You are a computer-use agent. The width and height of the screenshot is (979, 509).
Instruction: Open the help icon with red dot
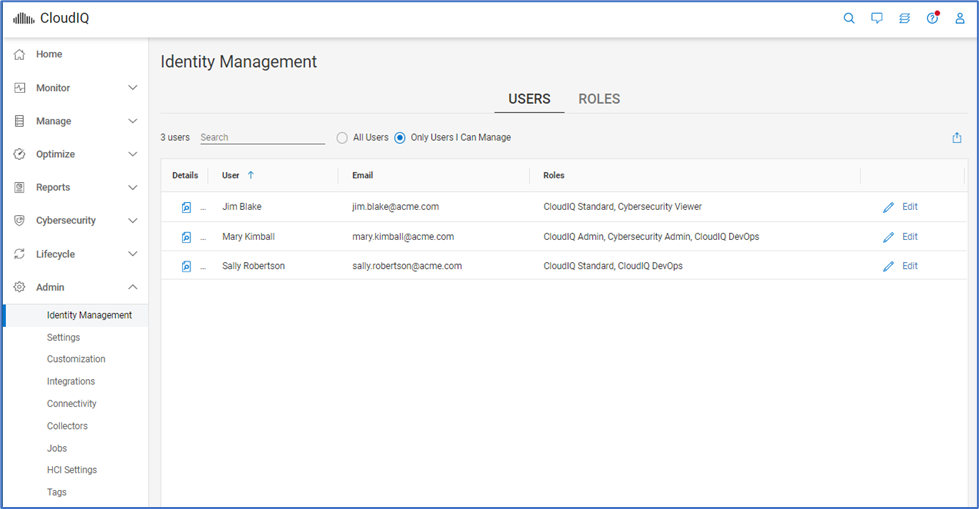click(x=932, y=18)
